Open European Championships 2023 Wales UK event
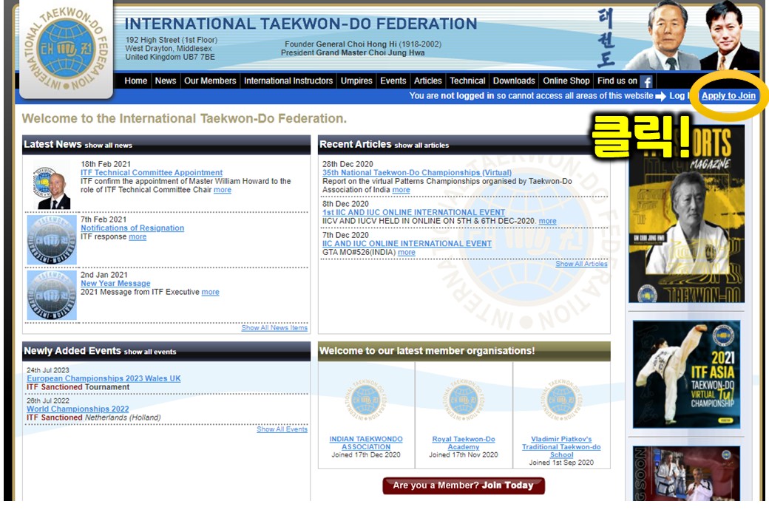The height and width of the screenshot is (532, 769). [x=104, y=378]
